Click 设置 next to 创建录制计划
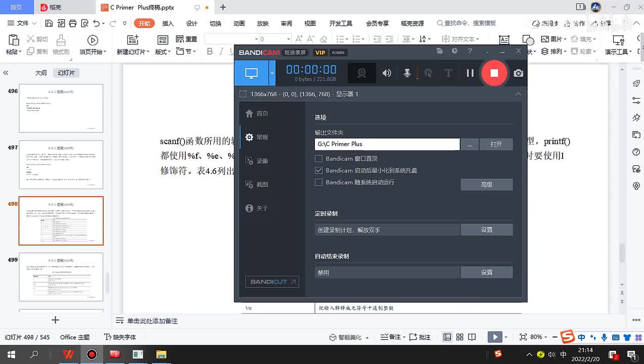The width and height of the screenshot is (644, 364). pos(486,230)
